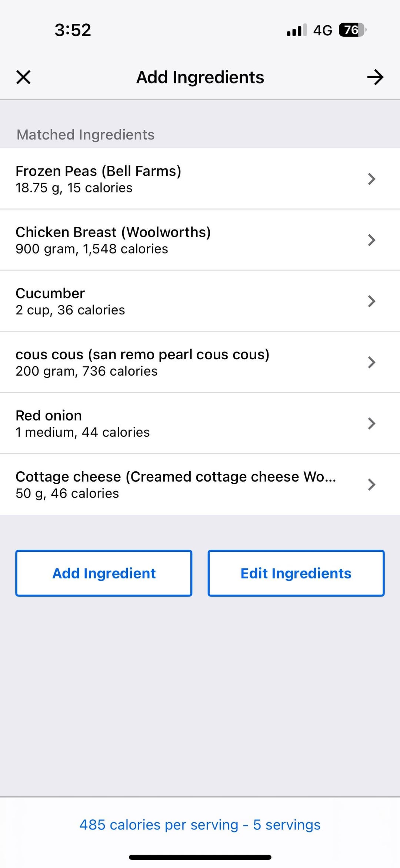Select the Red onion ingredient name

[49, 416]
